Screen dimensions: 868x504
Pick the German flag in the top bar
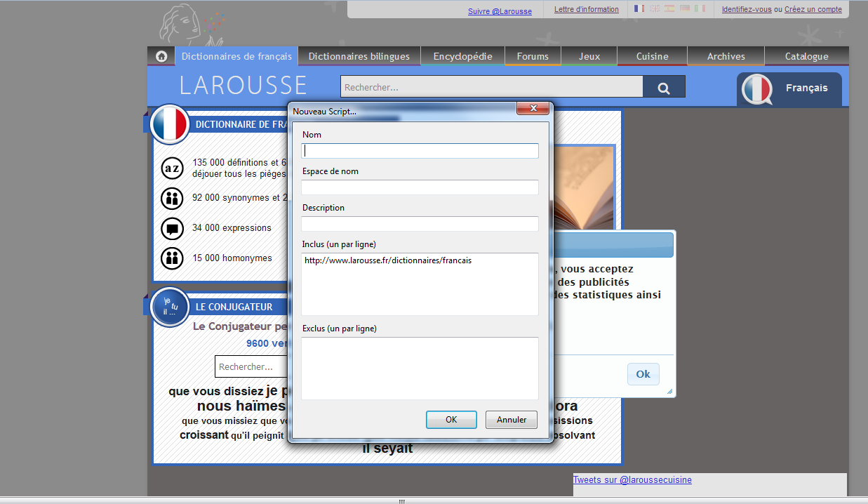pos(685,9)
